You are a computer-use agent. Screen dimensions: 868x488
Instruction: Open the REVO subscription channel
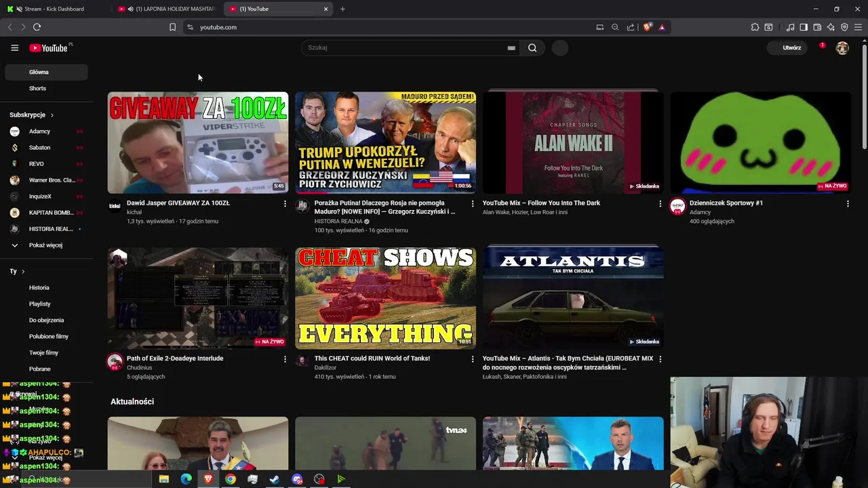46,164
